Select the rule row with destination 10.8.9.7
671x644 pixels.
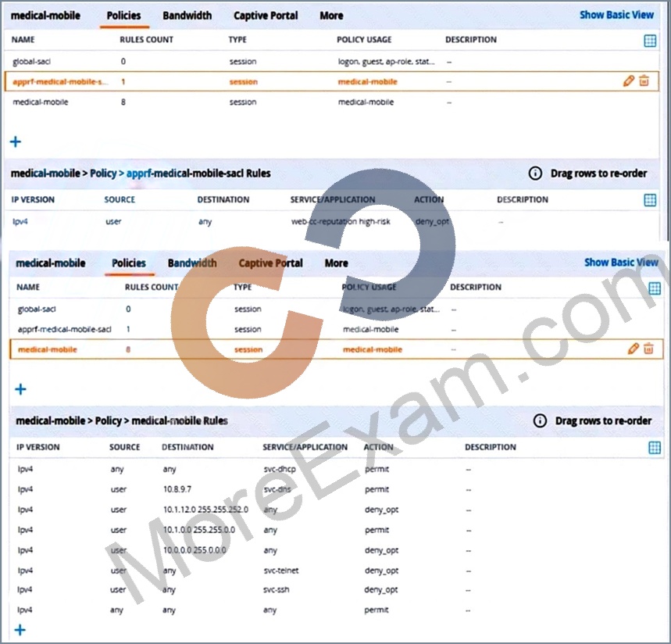pyautogui.click(x=336, y=489)
